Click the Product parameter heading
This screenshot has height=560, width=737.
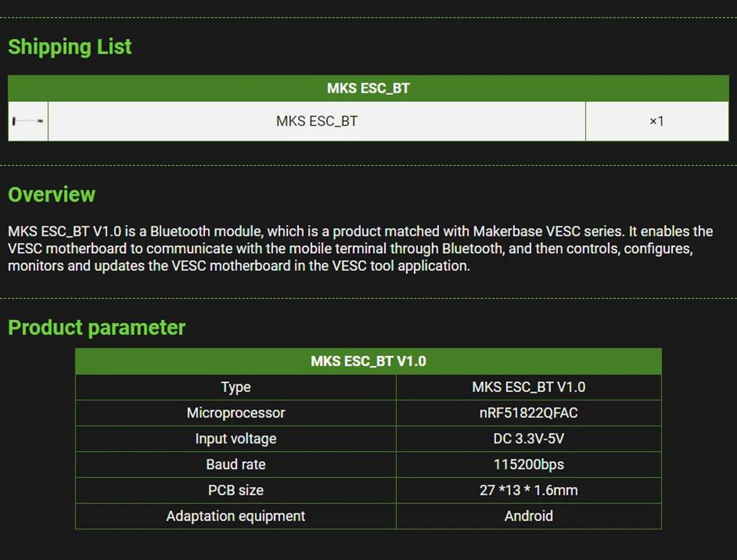tap(97, 328)
